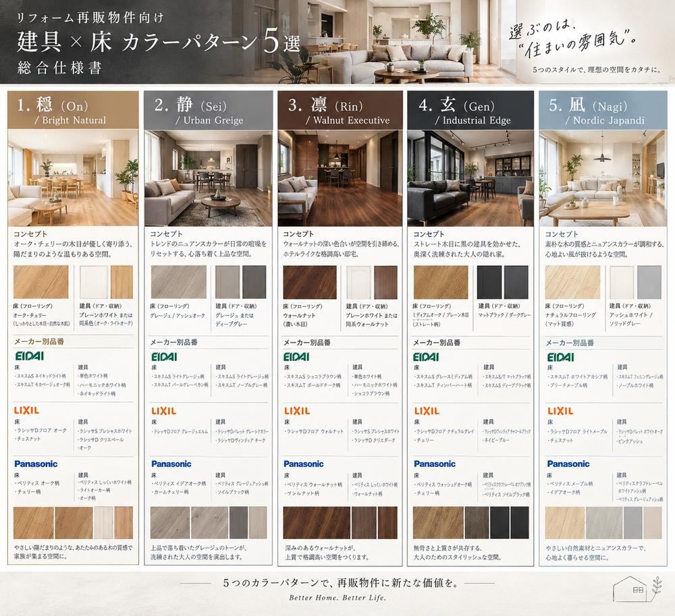Viewport: 675px width, 616px height.
Task: Select the '5. 凪 (Nagi)' column header
Action: tap(603, 110)
